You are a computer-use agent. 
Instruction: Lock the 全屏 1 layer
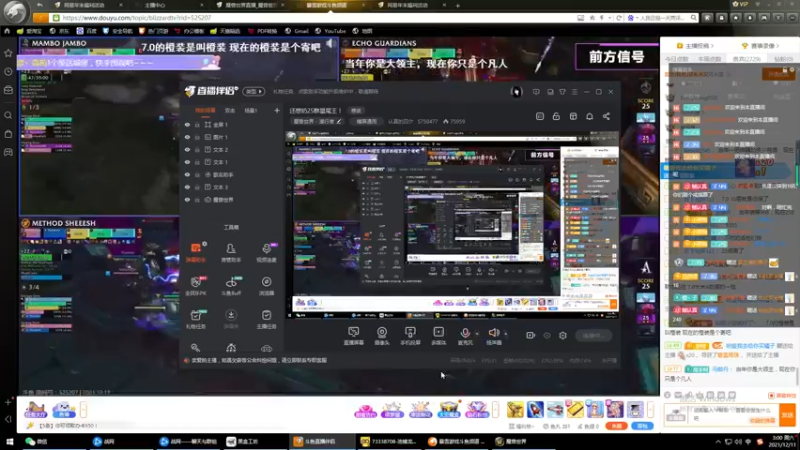point(197,124)
